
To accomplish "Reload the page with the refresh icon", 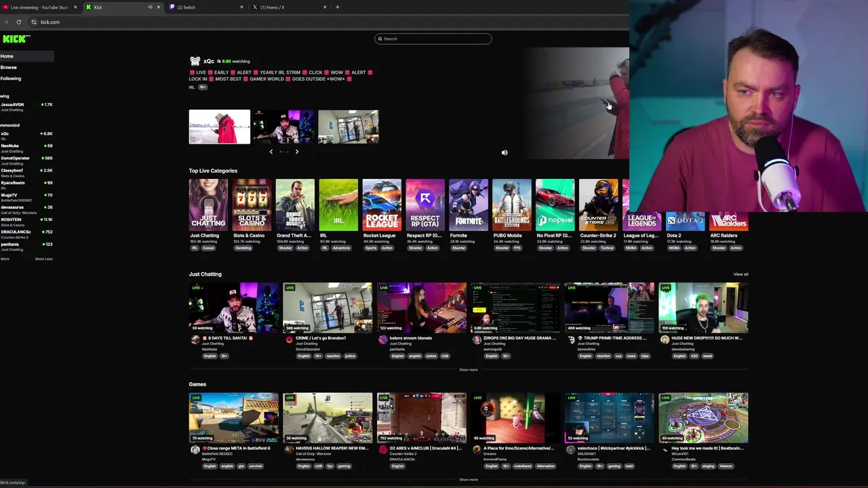I will pos(18,22).
